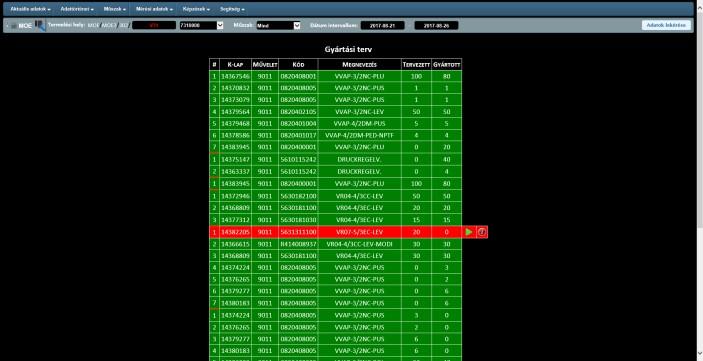This screenshot has width=703, height=361.
Task: Click code cell R414008937
Action: (x=298, y=244)
